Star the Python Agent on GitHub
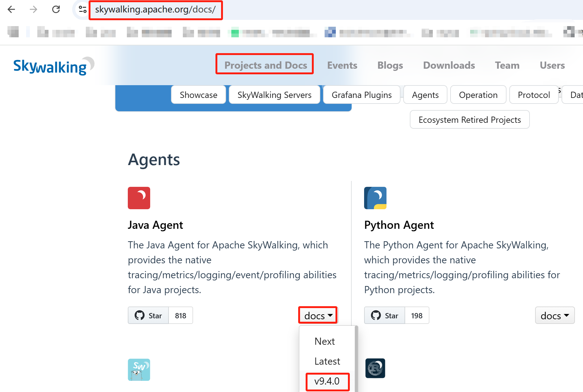The image size is (583, 392). click(385, 316)
